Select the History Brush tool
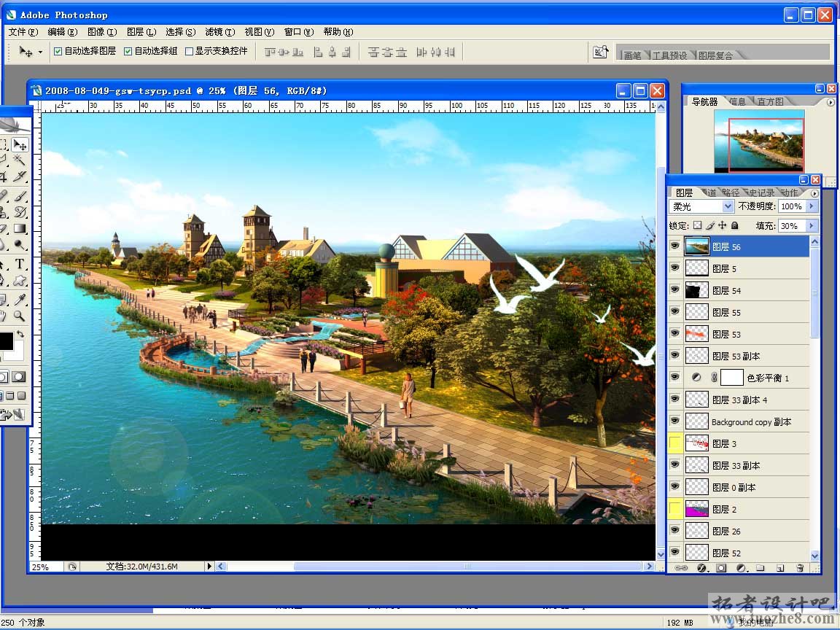 click(x=20, y=212)
